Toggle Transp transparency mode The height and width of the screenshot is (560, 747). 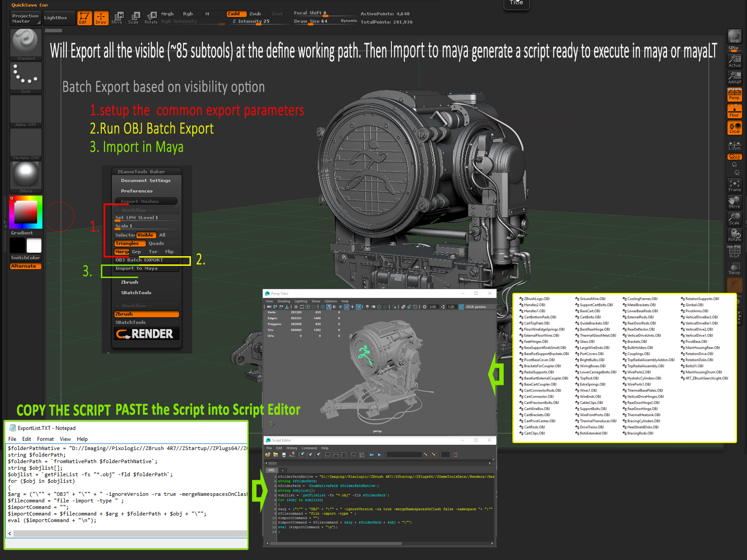click(734, 268)
